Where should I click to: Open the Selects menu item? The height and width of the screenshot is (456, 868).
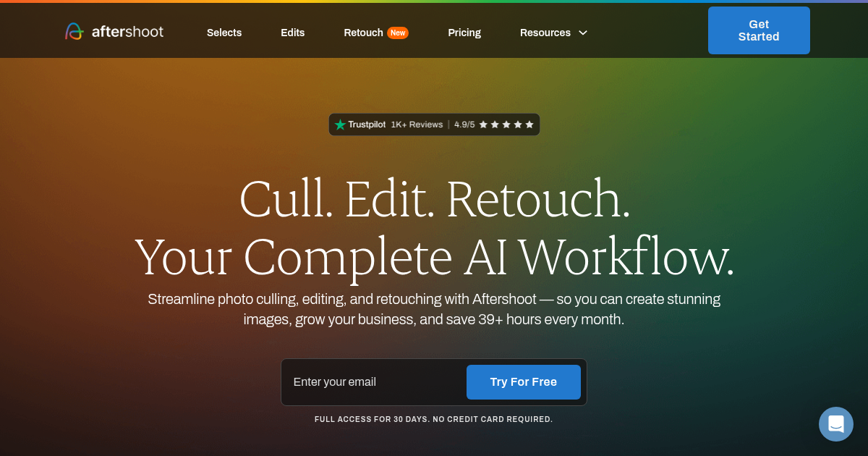tap(224, 33)
